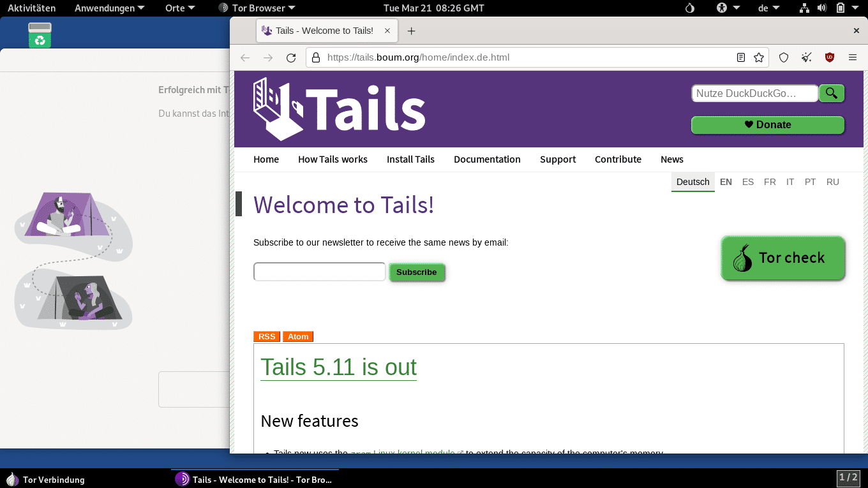868x488 pixels.
Task: Click the newsletter email input field
Action: (x=319, y=272)
